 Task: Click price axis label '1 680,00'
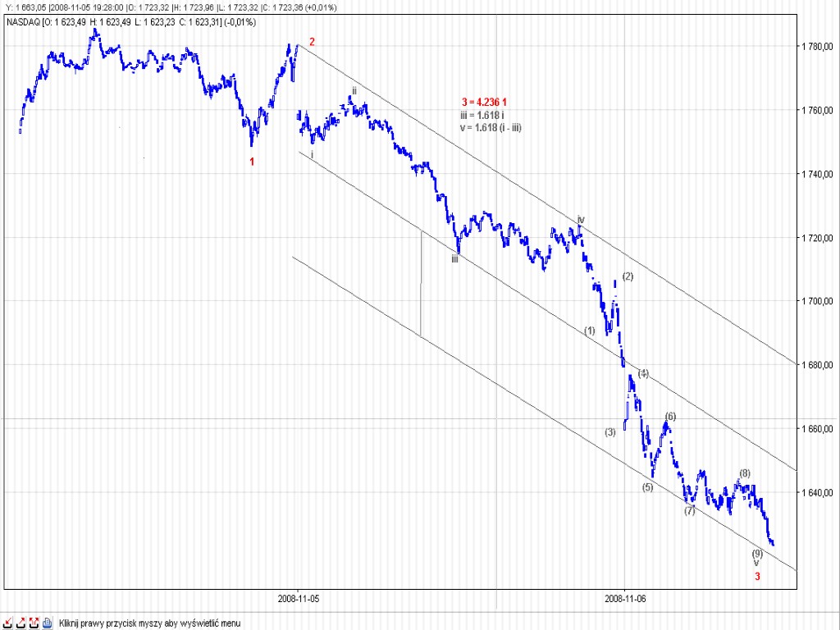818,365
